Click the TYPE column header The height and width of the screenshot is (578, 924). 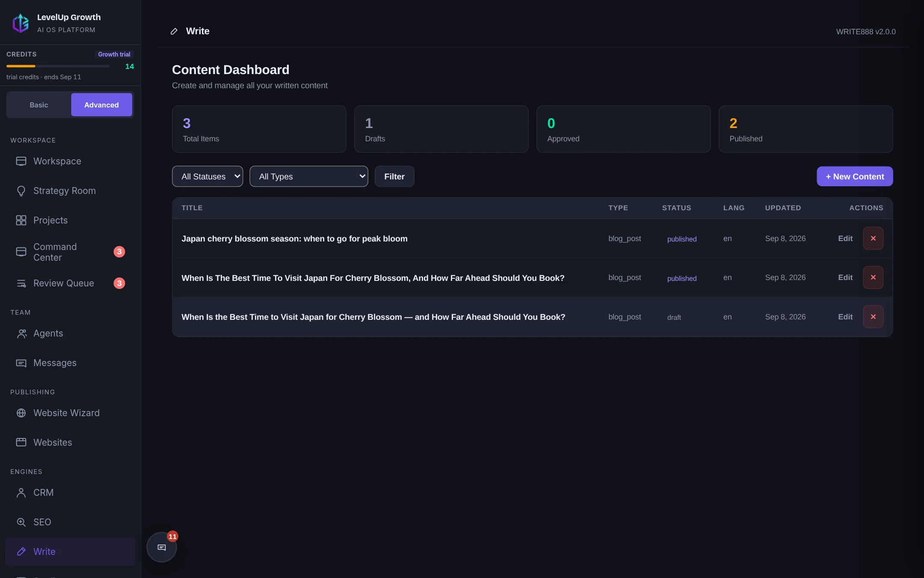tap(618, 208)
